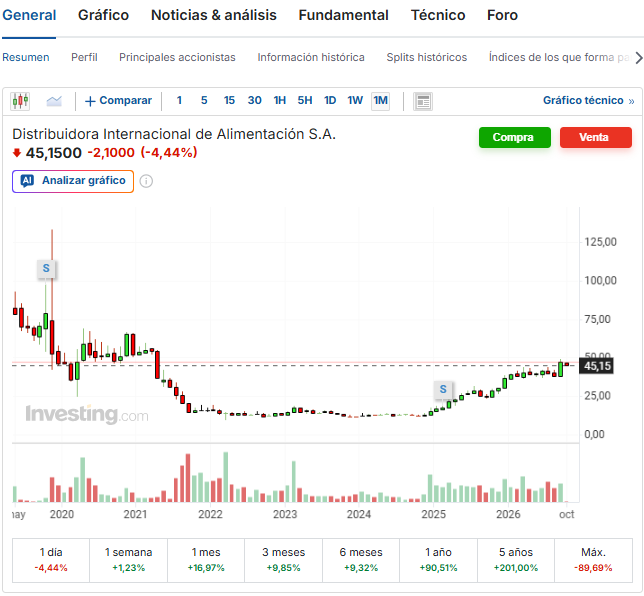
Task: Select the 15 minute interval
Action: pyautogui.click(x=229, y=101)
